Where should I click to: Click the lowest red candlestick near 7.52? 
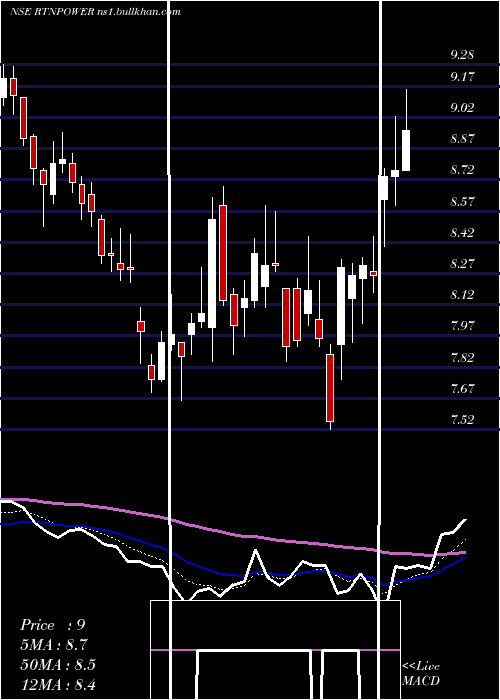click(330, 388)
